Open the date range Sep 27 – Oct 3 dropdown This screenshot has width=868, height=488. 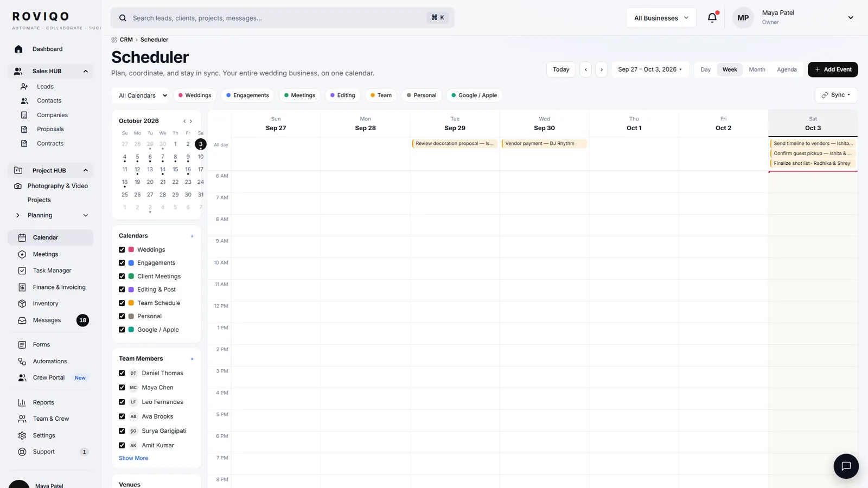click(650, 69)
